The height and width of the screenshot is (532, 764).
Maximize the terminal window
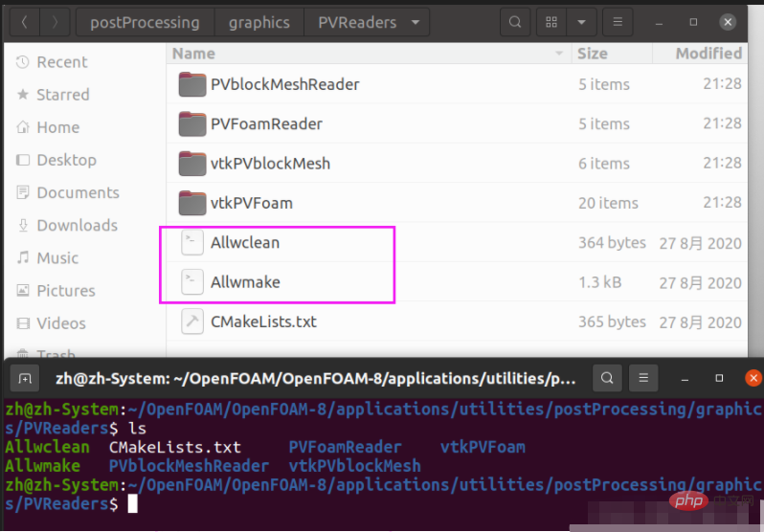point(719,378)
